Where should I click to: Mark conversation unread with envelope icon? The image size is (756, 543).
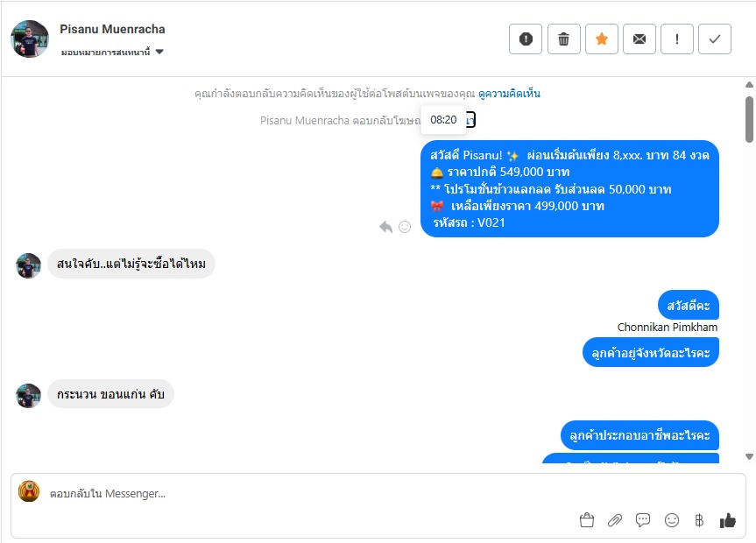(x=639, y=39)
